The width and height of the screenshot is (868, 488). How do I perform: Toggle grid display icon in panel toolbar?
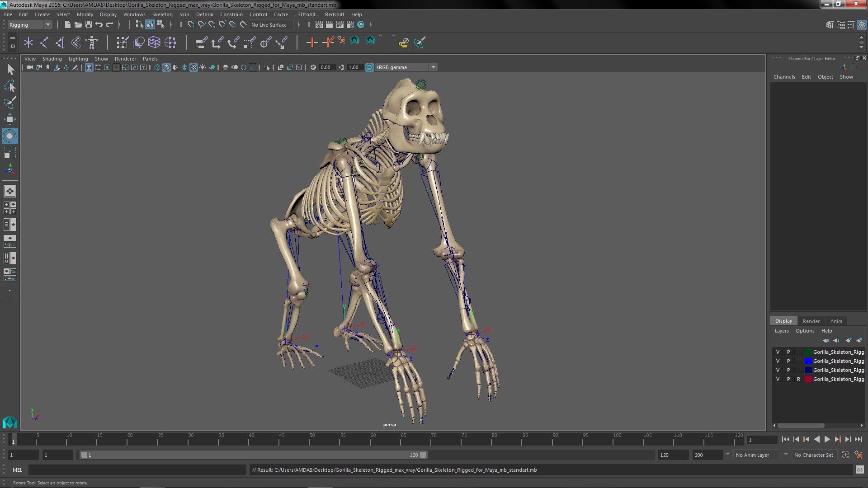pyautogui.click(x=89, y=67)
